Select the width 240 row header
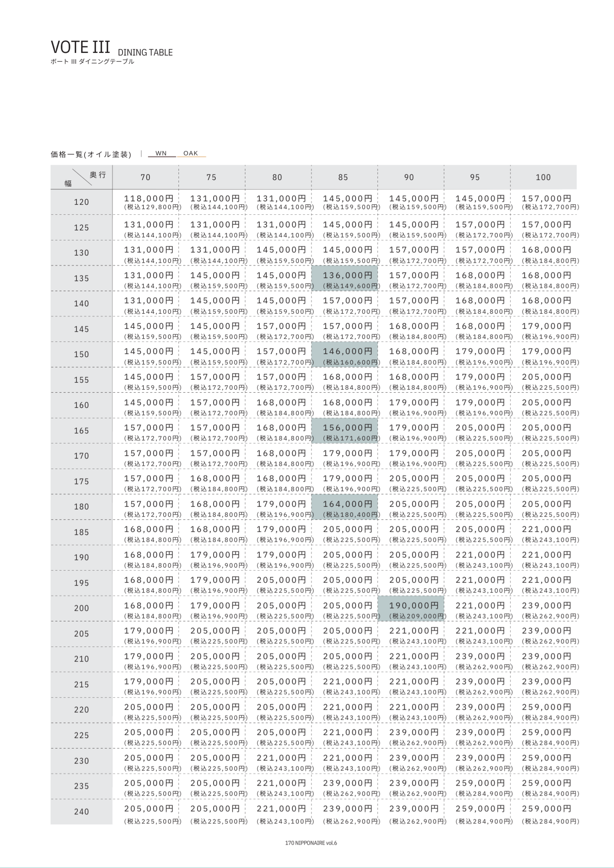 click(x=81, y=812)
